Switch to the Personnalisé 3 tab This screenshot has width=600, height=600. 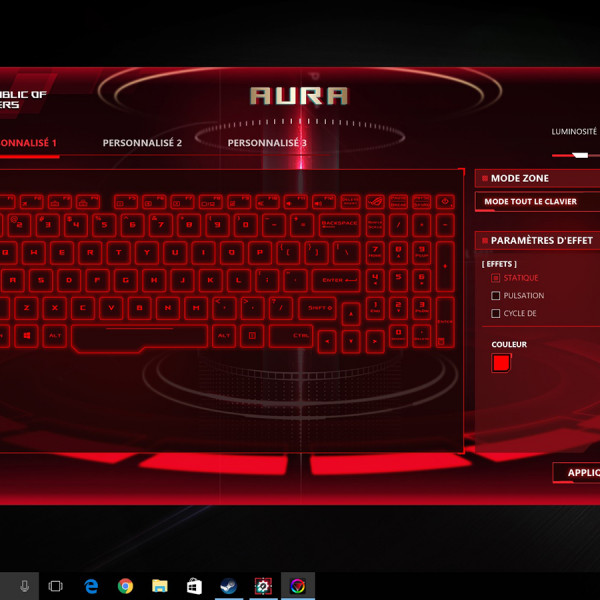tap(267, 143)
